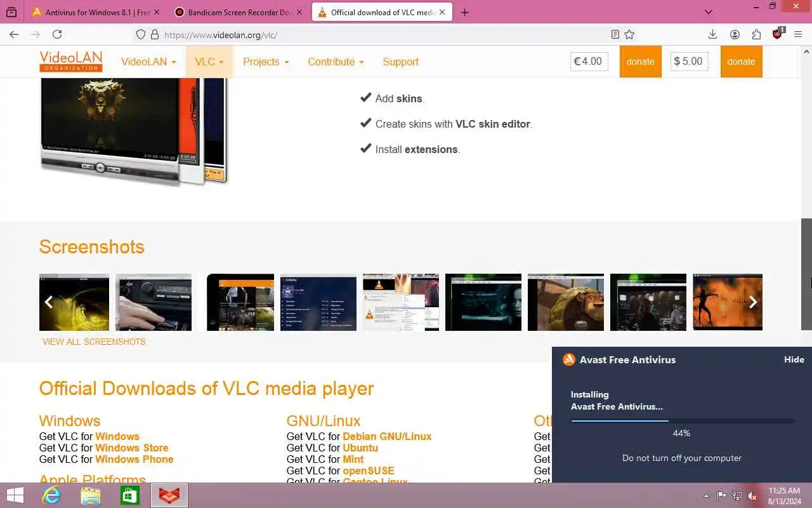Open the Extensions puzzle icon
812x508 pixels.
(756, 35)
